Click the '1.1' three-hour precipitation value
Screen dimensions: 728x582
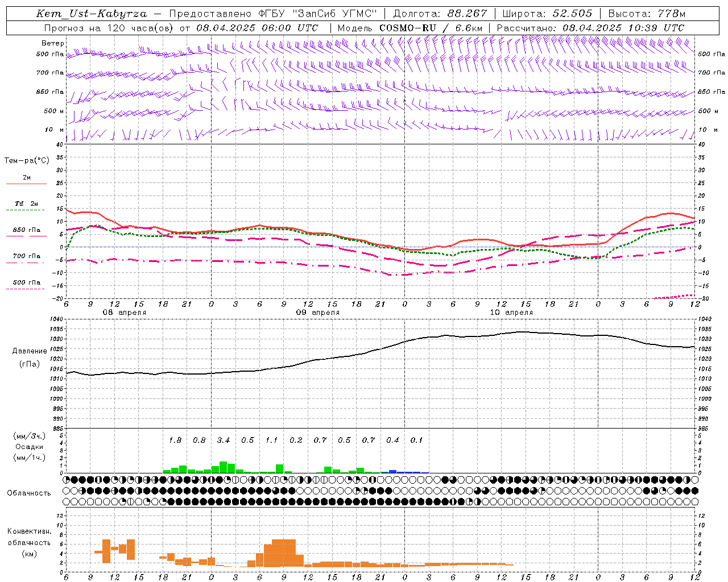(x=272, y=440)
